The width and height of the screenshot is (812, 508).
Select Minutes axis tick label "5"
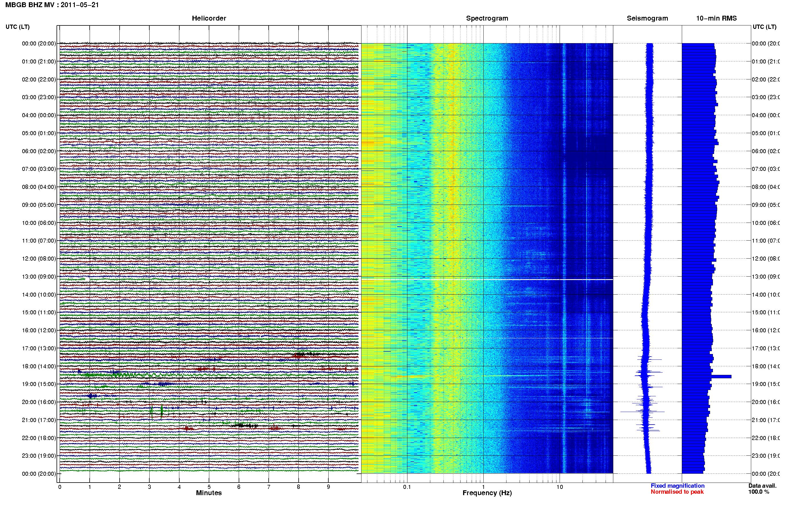209,487
